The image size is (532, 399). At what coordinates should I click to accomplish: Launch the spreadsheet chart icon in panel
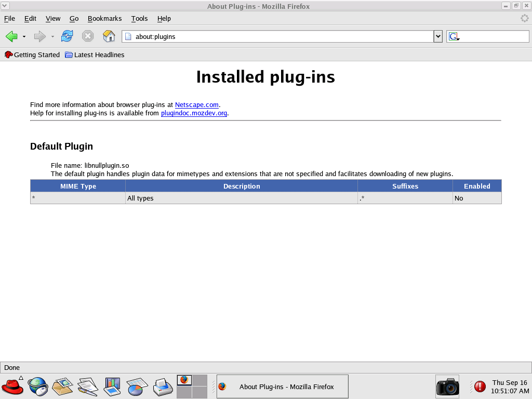(x=137, y=387)
